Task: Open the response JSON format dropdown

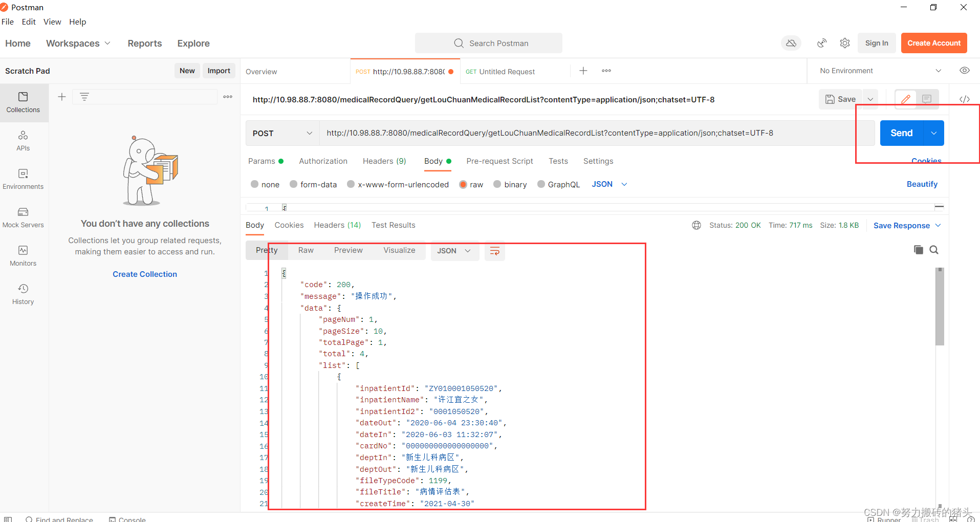Action: [454, 251]
